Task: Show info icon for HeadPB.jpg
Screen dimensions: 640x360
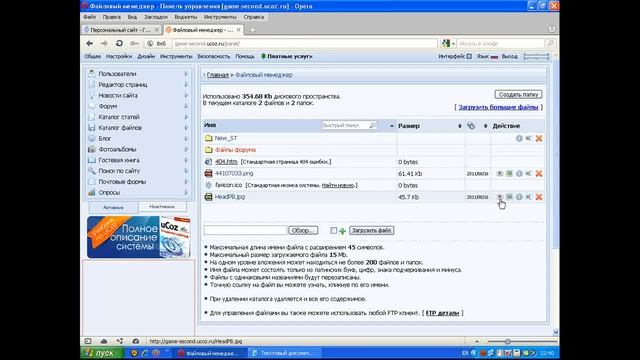Action: pyautogui.click(x=519, y=197)
